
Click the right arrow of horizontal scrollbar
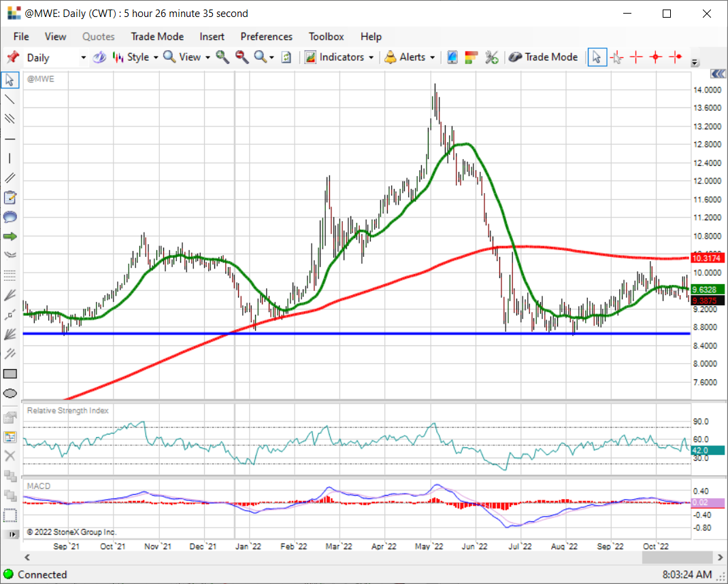720,557
